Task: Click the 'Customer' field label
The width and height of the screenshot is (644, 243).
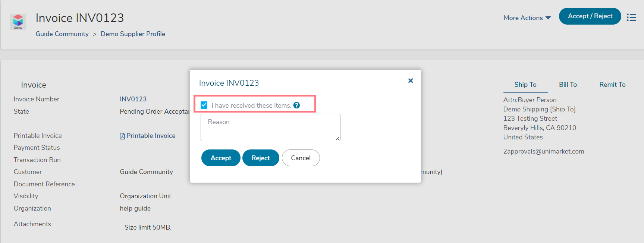Action: click(x=28, y=172)
